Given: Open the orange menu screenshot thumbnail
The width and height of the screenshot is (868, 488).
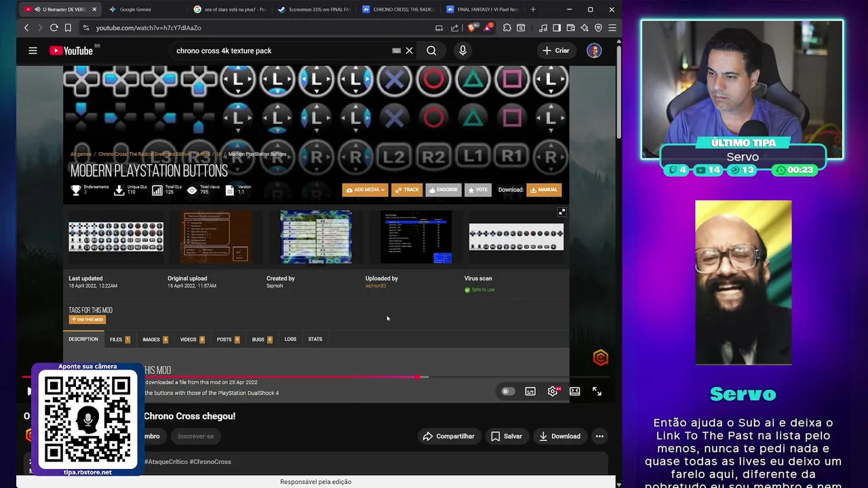Looking at the screenshot, I should click(x=216, y=237).
